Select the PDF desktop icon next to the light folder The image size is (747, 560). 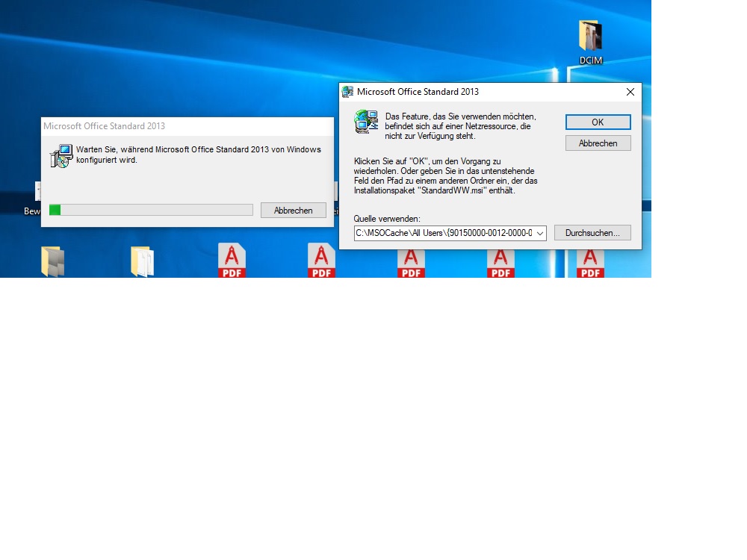[x=232, y=261]
